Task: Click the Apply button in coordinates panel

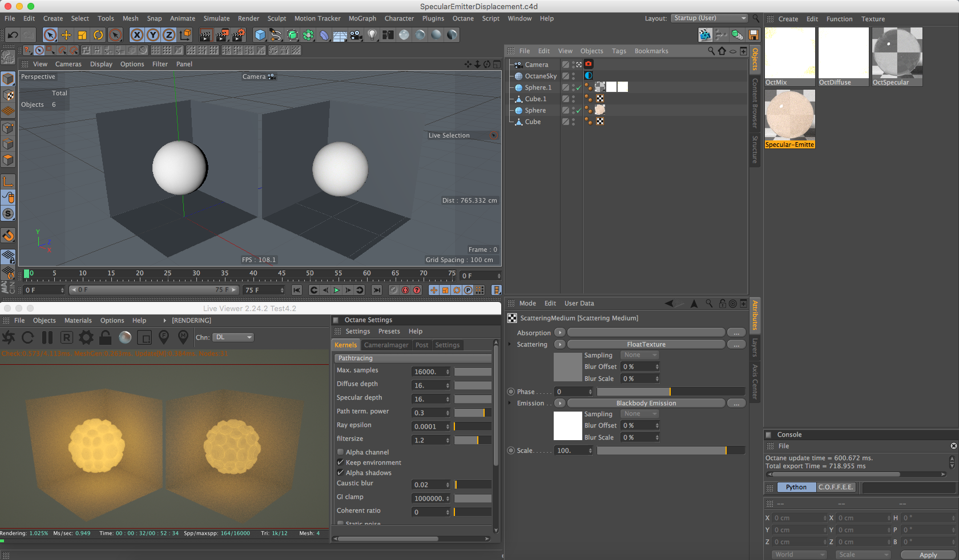Action: click(x=928, y=555)
